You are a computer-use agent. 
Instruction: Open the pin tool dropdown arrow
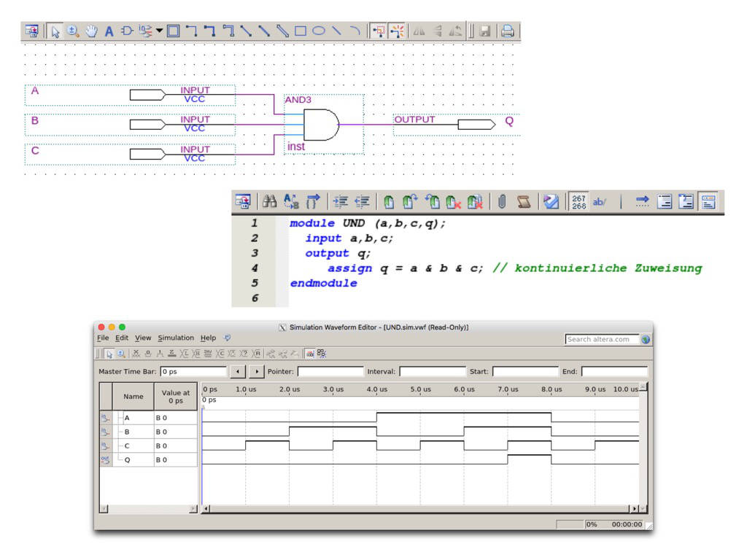[x=160, y=31]
